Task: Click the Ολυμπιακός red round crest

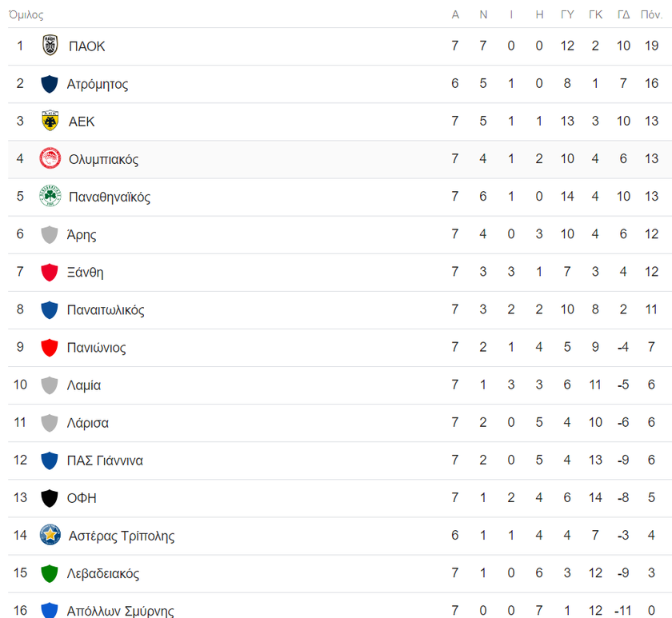Action: pos(50,158)
